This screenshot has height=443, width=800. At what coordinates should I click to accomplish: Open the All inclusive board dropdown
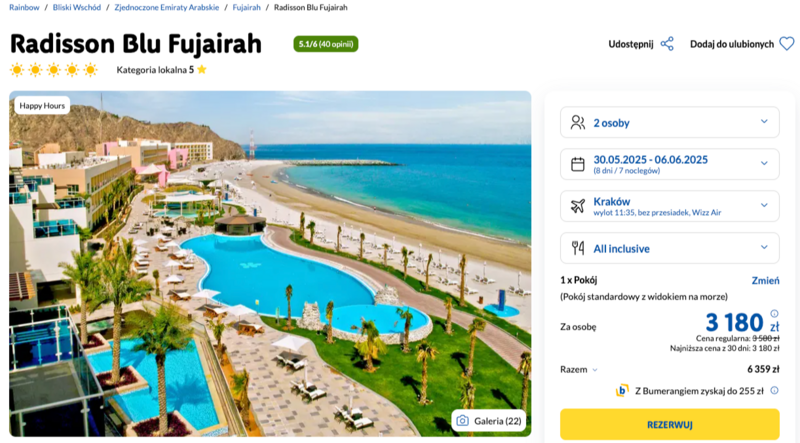669,248
